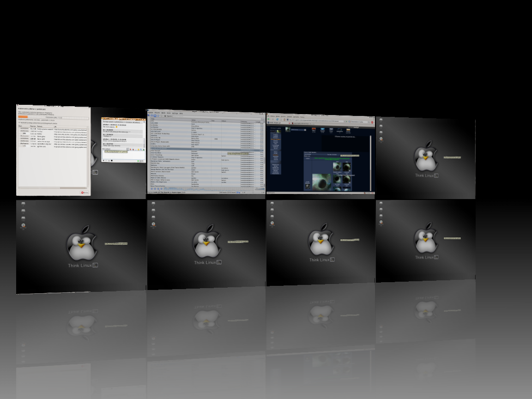Click the browser page vertical scrollbar

(370, 162)
